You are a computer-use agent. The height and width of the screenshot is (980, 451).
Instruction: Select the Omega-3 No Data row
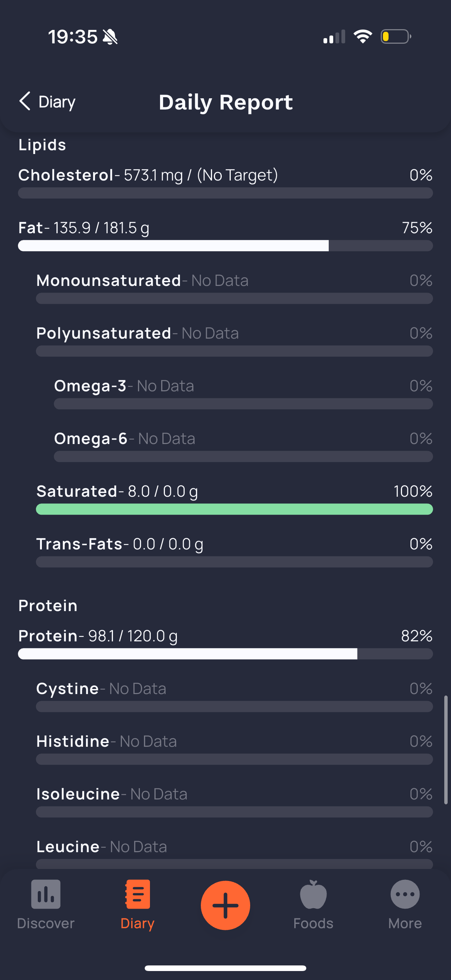[x=243, y=393]
